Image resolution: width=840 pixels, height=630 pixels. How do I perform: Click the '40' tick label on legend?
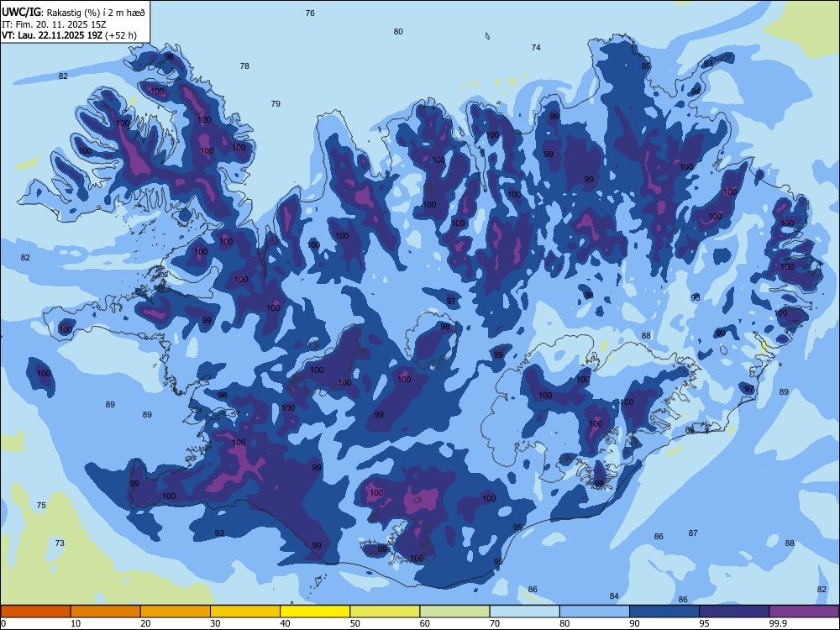coord(285,623)
